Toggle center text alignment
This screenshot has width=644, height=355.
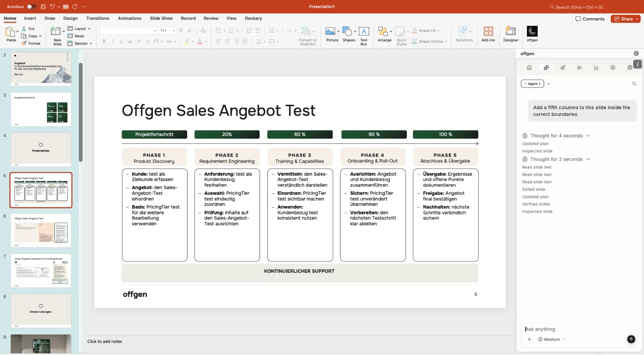coord(227,41)
